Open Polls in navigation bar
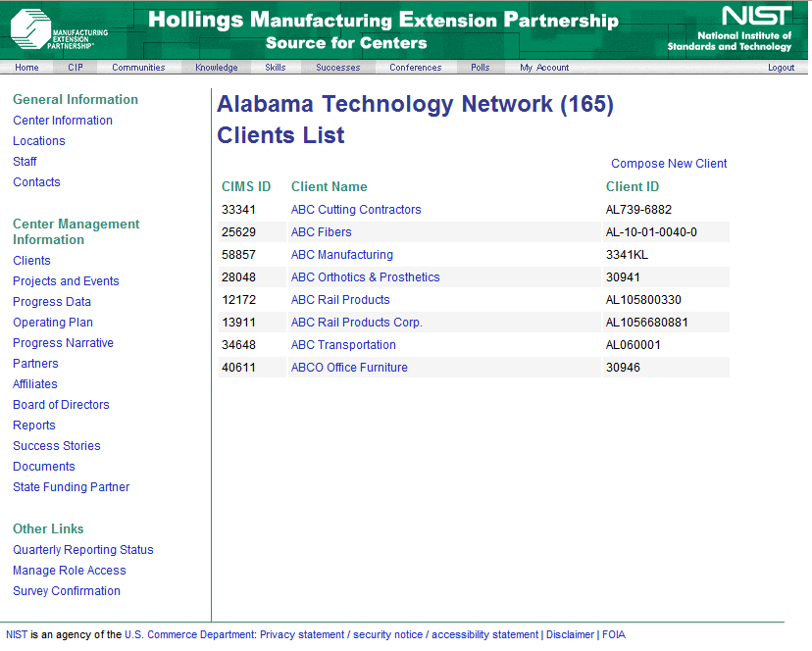Viewport: 812px width, 651px height. (481, 68)
